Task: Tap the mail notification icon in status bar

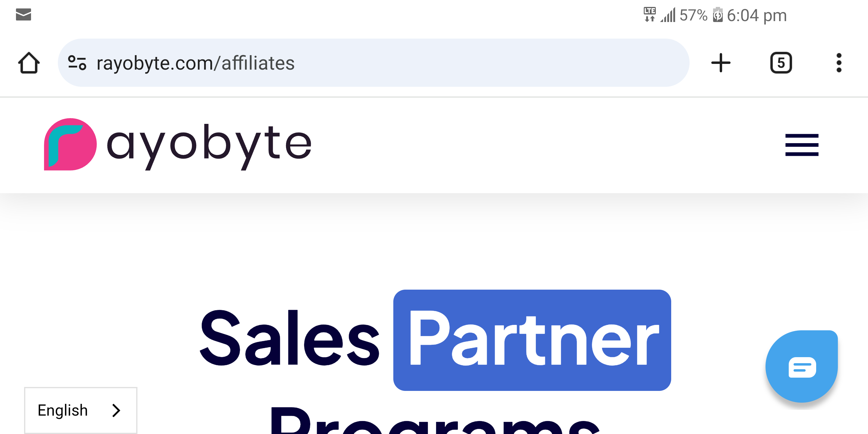Action: tap(24, 14)
